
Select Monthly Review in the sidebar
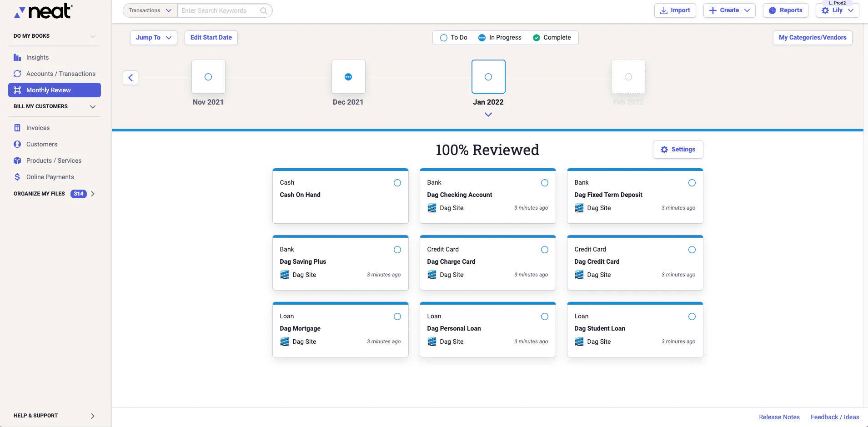pyautogui.click(x=48, y=90)
